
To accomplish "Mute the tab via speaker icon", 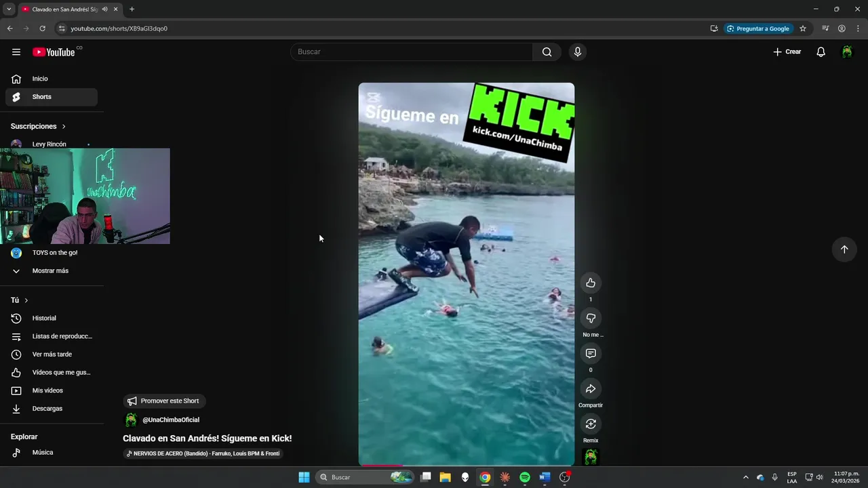I will coord(104,9).
